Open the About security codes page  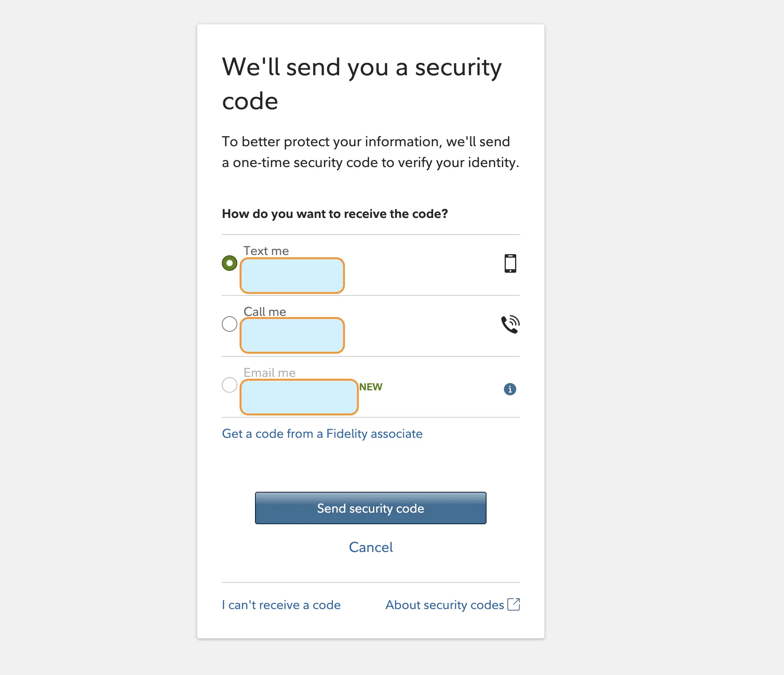[444, 604]
